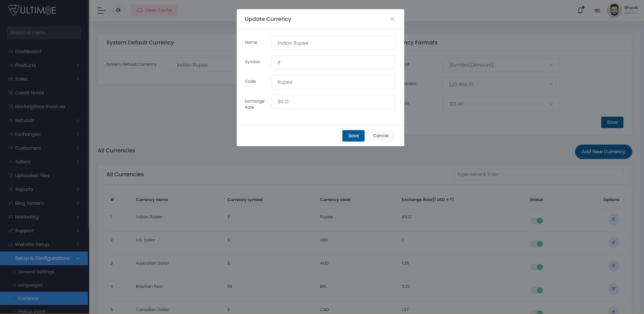The image size is (644, 314).
Task: Toggle status switch for Indian Rupee
Action: tap(537, 221)
